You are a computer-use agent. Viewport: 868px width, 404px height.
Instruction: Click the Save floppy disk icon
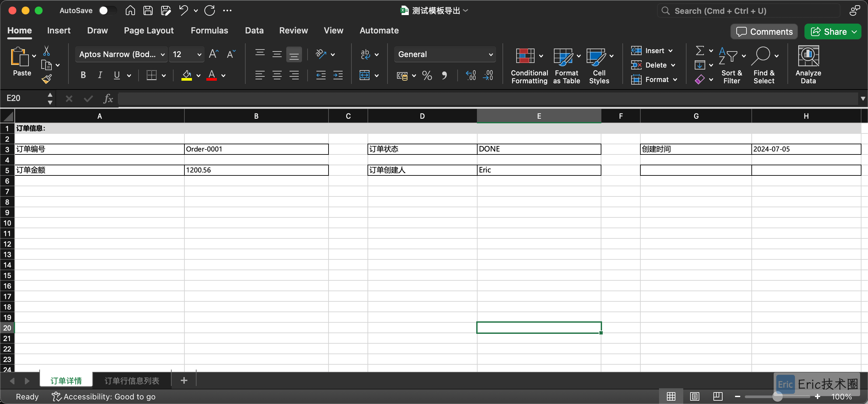click(x=148, y=11)
